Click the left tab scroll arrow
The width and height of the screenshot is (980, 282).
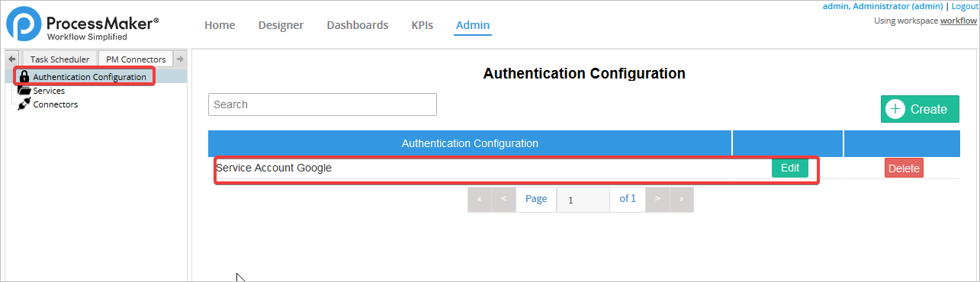pos(12,59)
